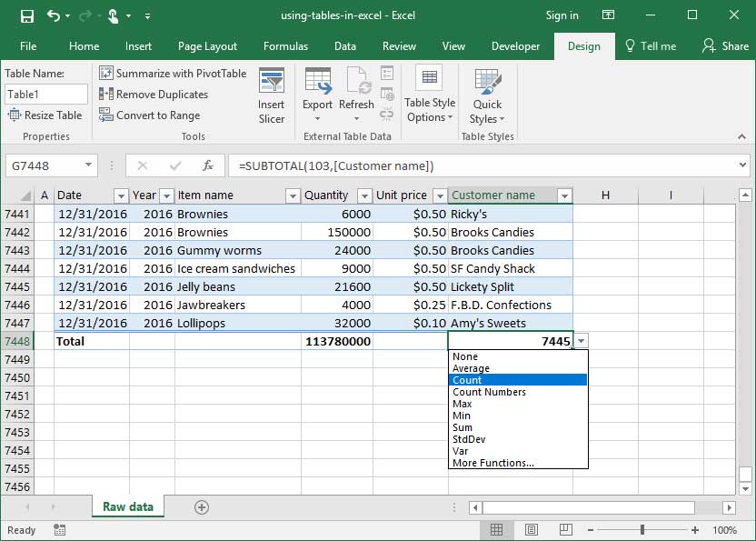This screenshot has height=541, width=756.
Task: Open the File menu
Action: [x=28, y=46]
